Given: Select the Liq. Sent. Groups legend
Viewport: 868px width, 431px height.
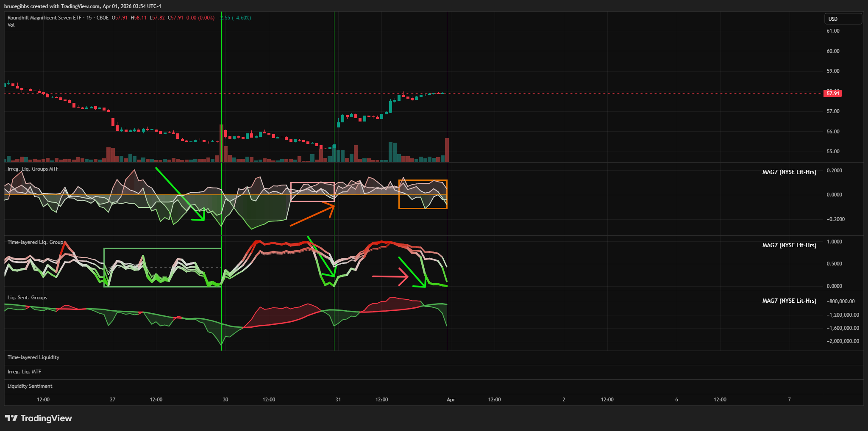Looking at the screenshot, I should 27,298.
